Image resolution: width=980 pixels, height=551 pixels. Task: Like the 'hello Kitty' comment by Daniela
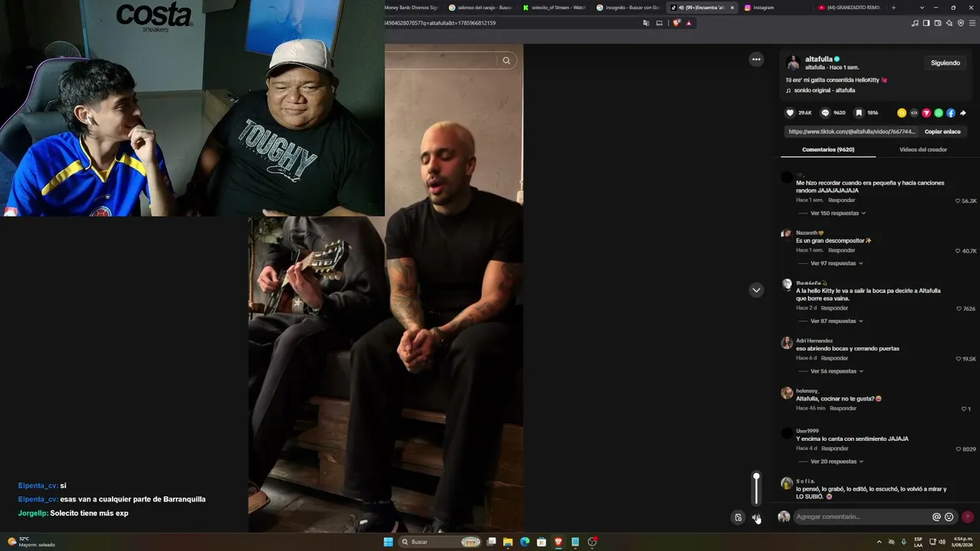[959, 308]
